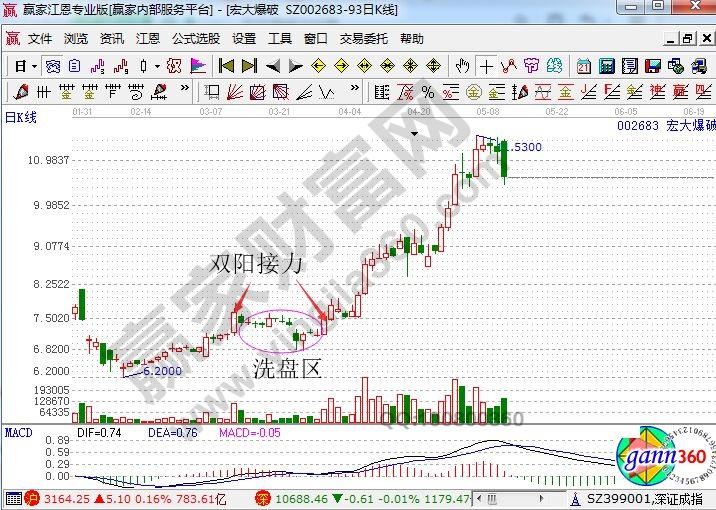Click the pink flag icon in toolbar

197,66
